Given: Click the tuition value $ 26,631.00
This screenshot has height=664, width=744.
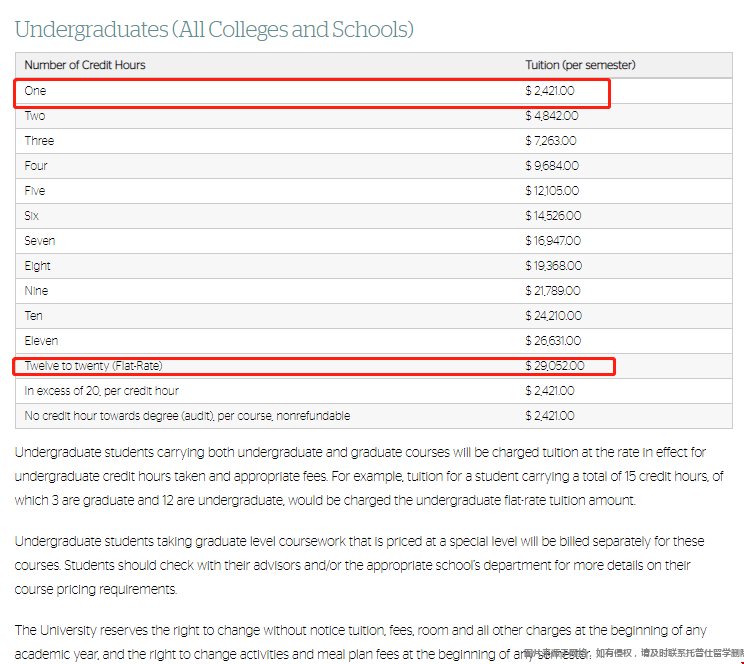Looking at the screenshot, I should point(553,341).
